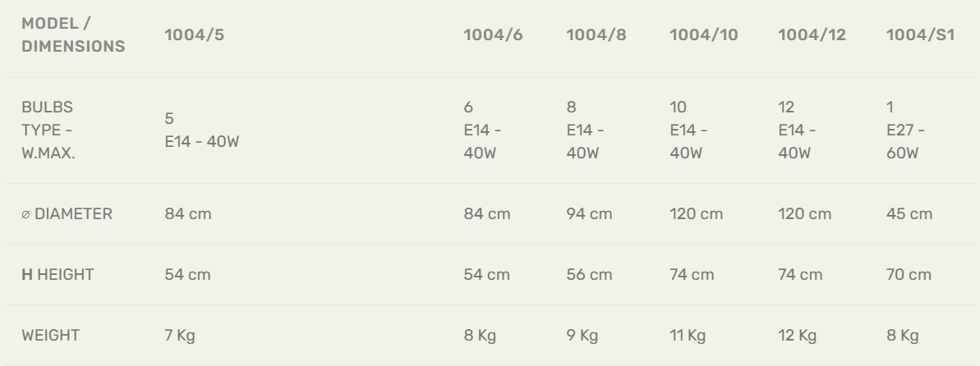Click the MODEL / DIMENSIONS header cell
Screen dimensions: 980x366
point(73,35)
